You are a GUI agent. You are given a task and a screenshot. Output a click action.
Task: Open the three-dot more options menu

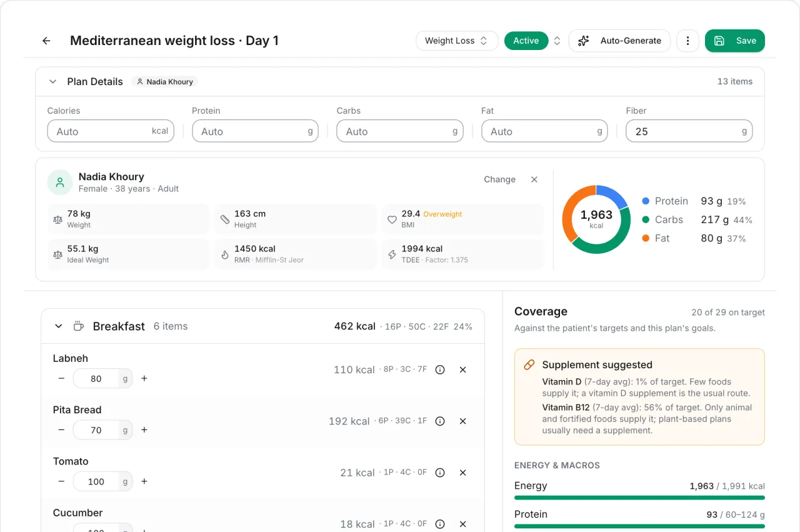(x=687, y=41)
